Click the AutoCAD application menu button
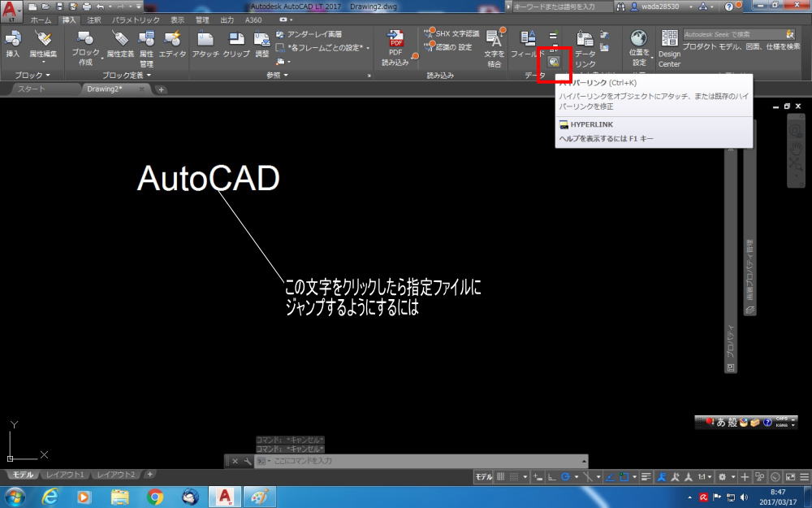 coord(11,11)
